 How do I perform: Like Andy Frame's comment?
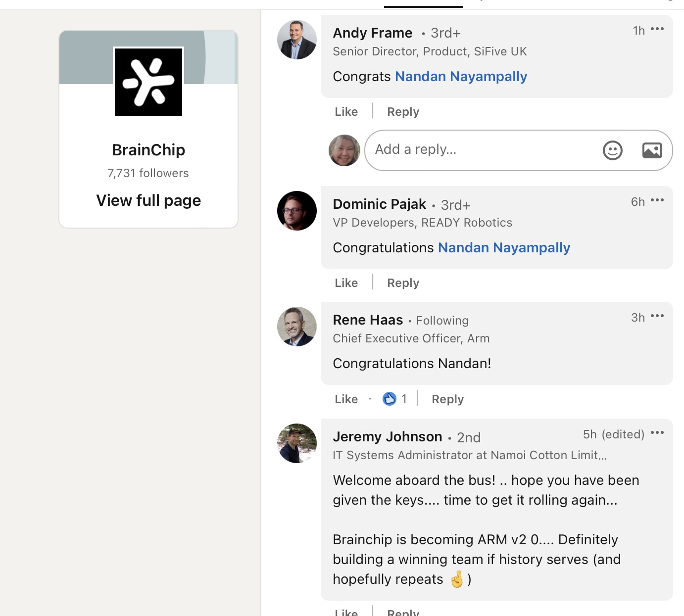tap(346, 112)
